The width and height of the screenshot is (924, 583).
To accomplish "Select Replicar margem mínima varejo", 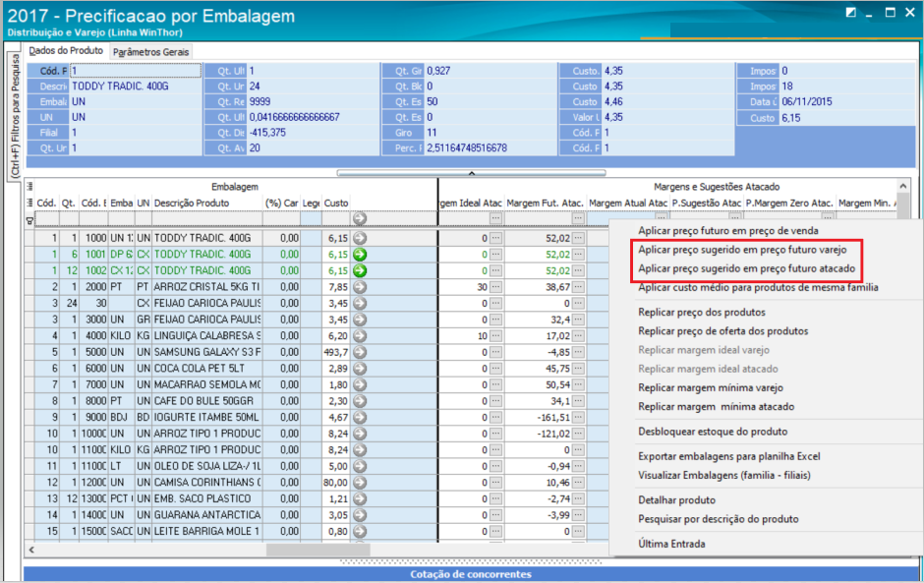I will [710, 387].
